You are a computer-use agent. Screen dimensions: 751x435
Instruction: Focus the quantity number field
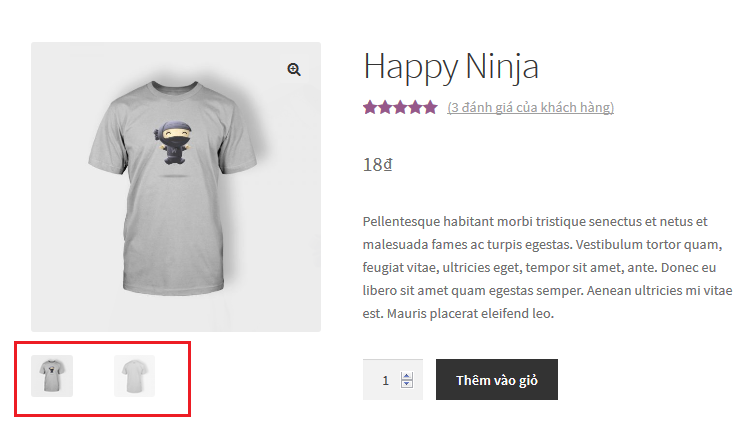[385, 380]
